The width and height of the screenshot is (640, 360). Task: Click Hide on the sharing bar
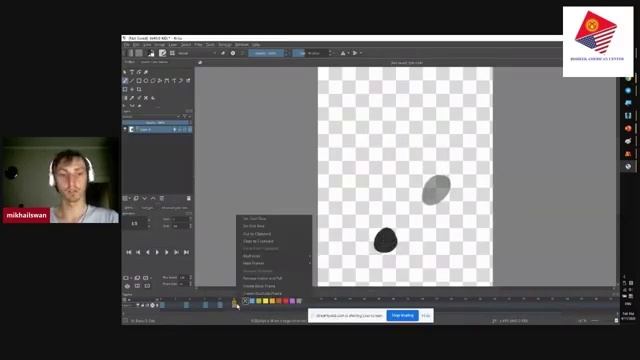(x=426, y=316)
